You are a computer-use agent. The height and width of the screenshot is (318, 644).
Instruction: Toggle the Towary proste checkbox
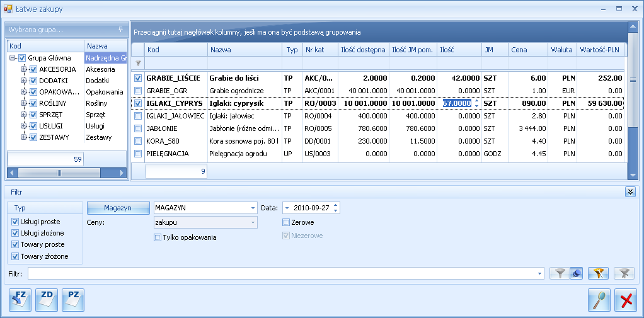[x=15, y=244]
